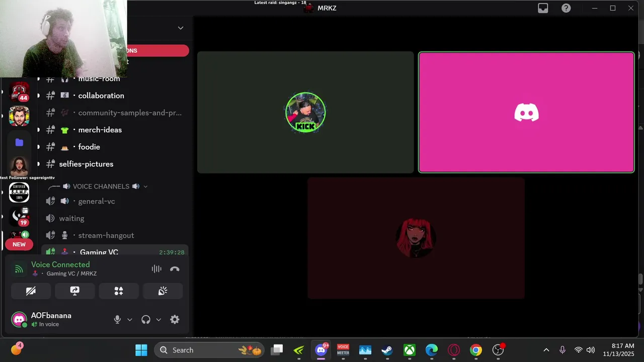Click the red new mentions banner

click(x=158, y=50)
